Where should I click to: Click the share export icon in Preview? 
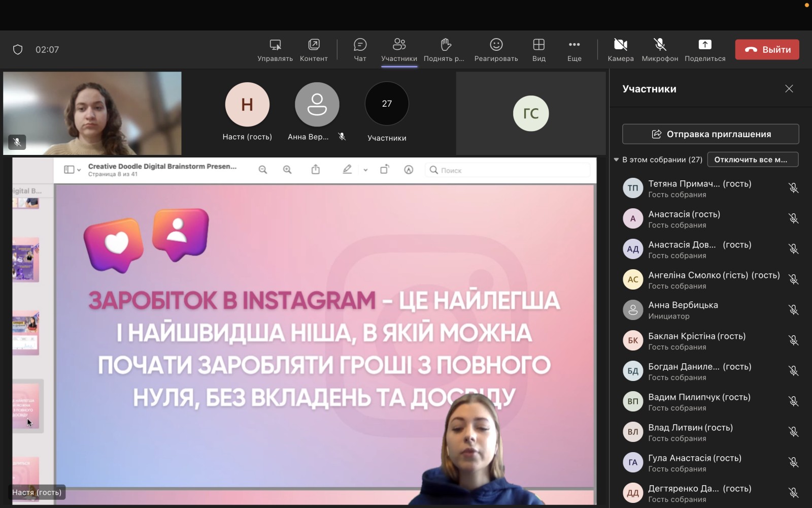pyautogui.click(x=316, y=169)
